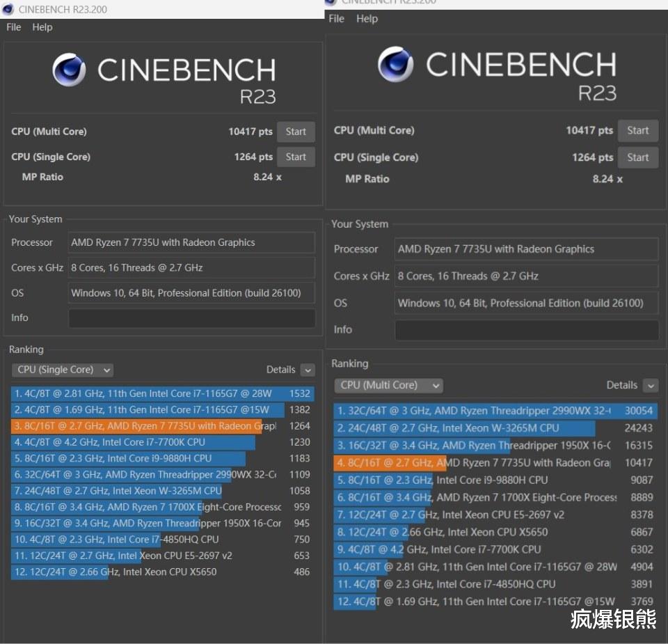Viewport: 668px width, 644px height.
Task: Expand the Details dropdown in the left window
Action: pos(308,370)
